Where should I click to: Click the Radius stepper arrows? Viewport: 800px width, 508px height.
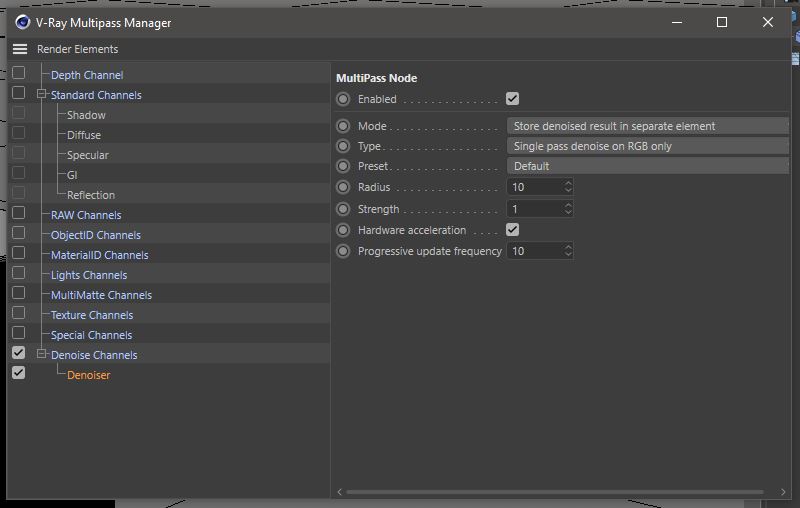(568, 187)
